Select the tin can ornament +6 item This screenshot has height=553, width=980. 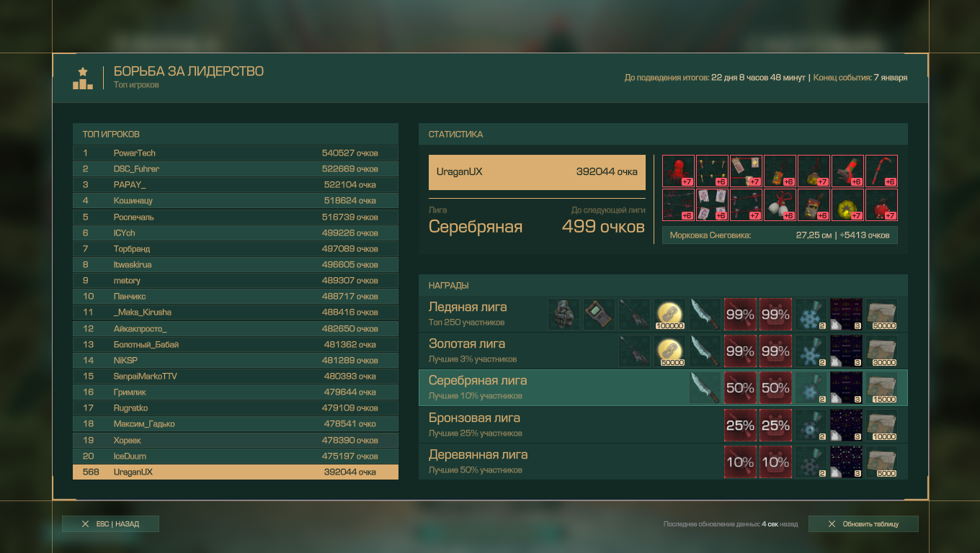[x=814, y=205]
